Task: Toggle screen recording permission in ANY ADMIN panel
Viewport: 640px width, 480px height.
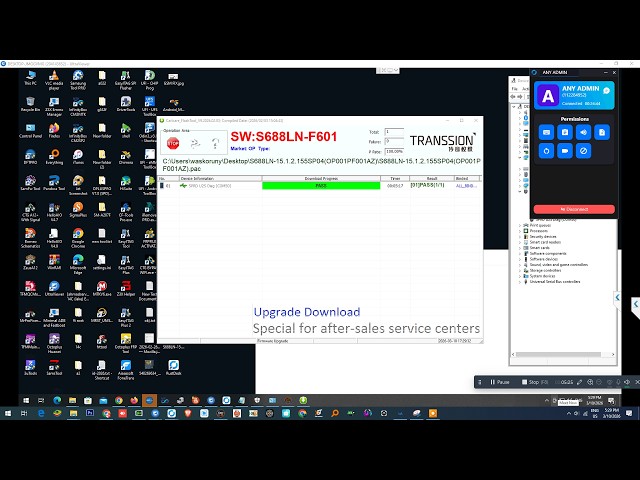Action: (565, 151)
